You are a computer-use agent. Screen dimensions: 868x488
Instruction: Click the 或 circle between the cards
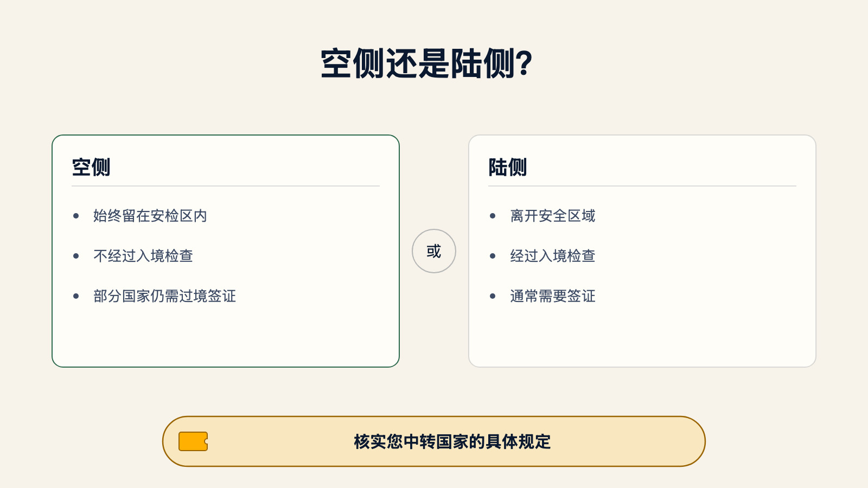(x=434, y=251)
